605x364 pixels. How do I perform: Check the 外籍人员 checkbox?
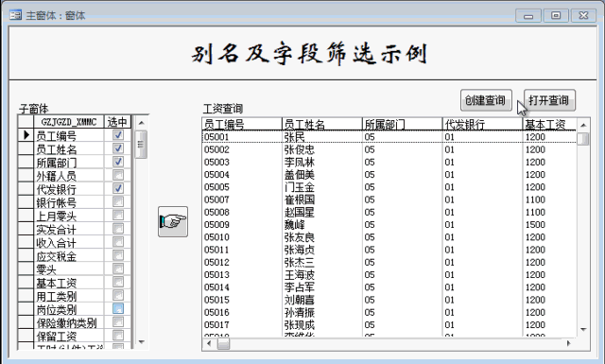118,175
